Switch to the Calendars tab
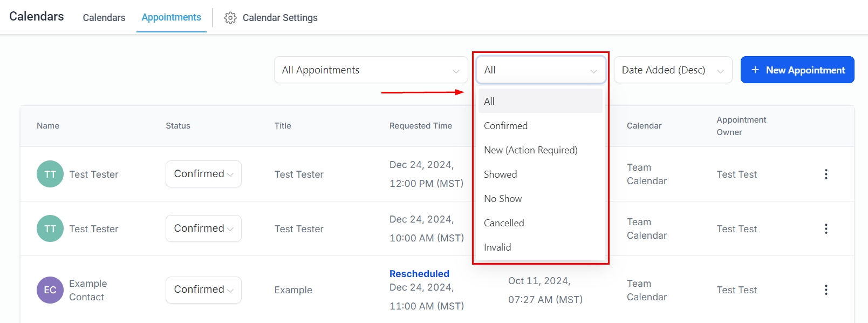The width and height of the screenshot is (868, 323). pos(104,18)
